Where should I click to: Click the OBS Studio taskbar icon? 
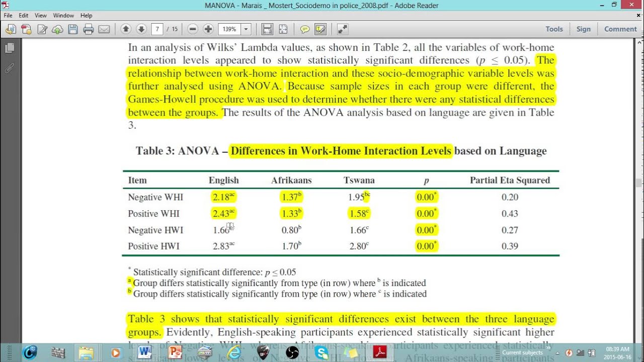[x=292, y=352]
